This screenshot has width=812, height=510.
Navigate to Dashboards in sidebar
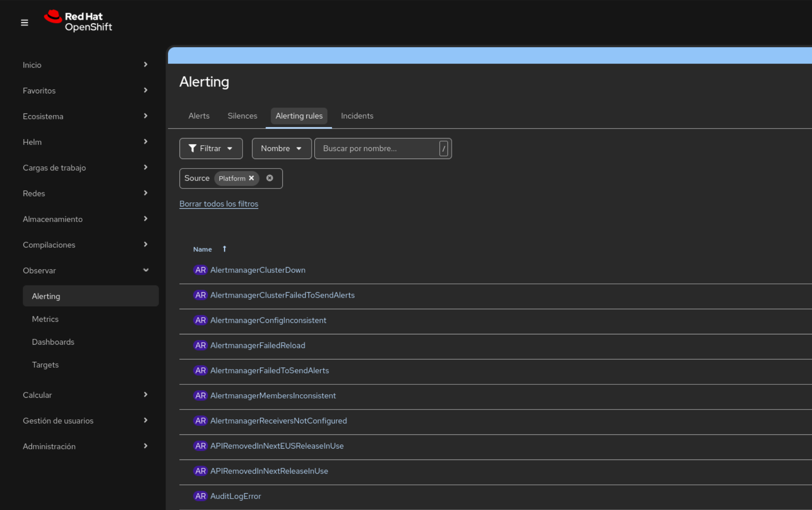click(53, 342)
